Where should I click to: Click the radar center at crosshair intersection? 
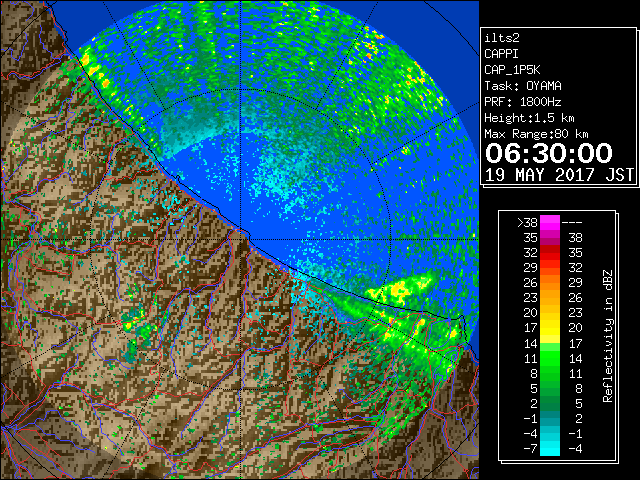[x=240, y=239]
